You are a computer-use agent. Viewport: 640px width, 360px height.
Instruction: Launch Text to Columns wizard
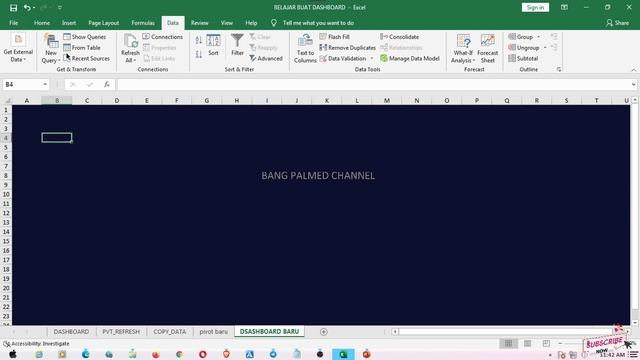(305, 48)
